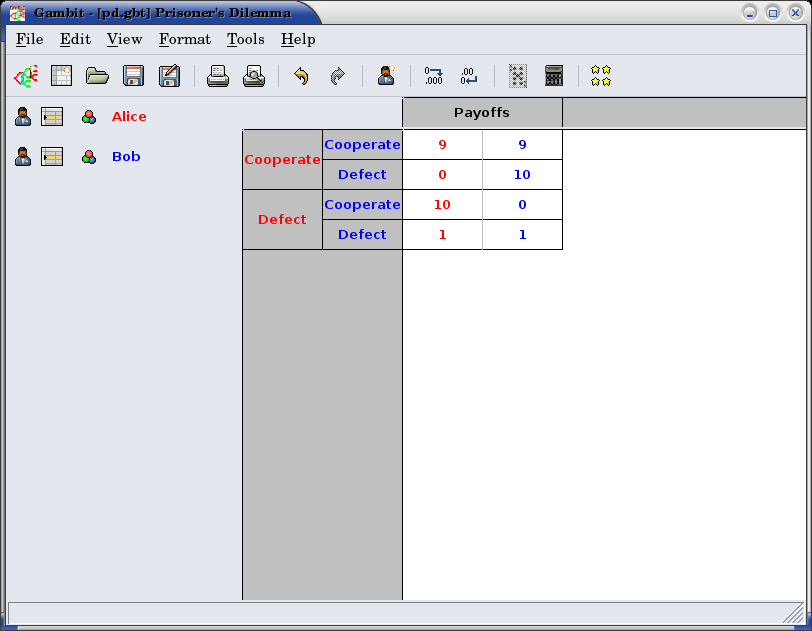
Task: Save the current game with floppy icon
Action: (133, 76)
